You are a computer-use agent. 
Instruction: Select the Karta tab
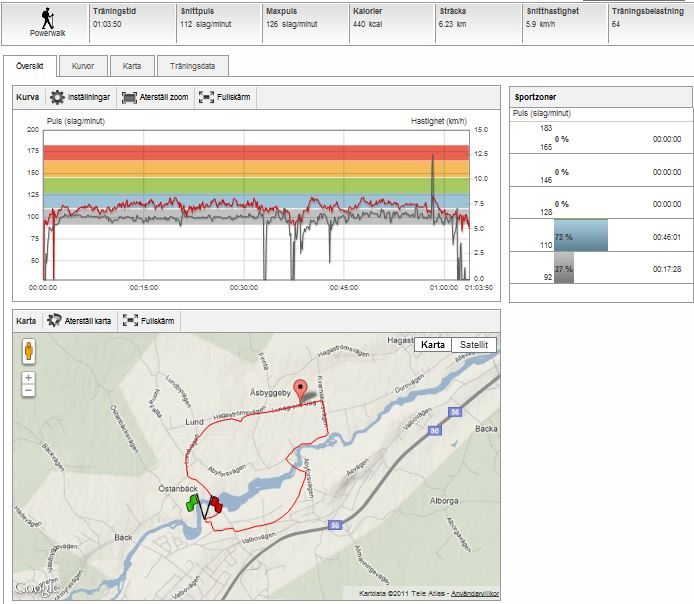pyautogui.click(x=131, y=67)
